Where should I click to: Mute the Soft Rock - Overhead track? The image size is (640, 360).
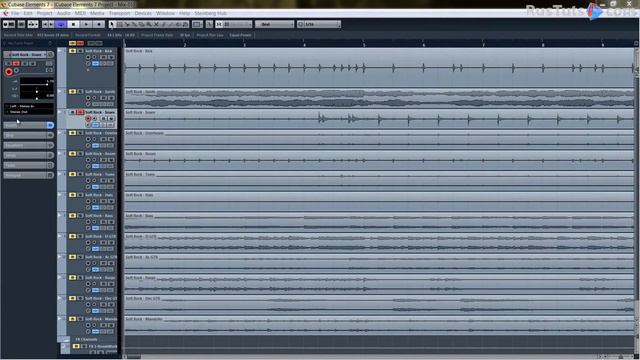[x=73, y=133]
